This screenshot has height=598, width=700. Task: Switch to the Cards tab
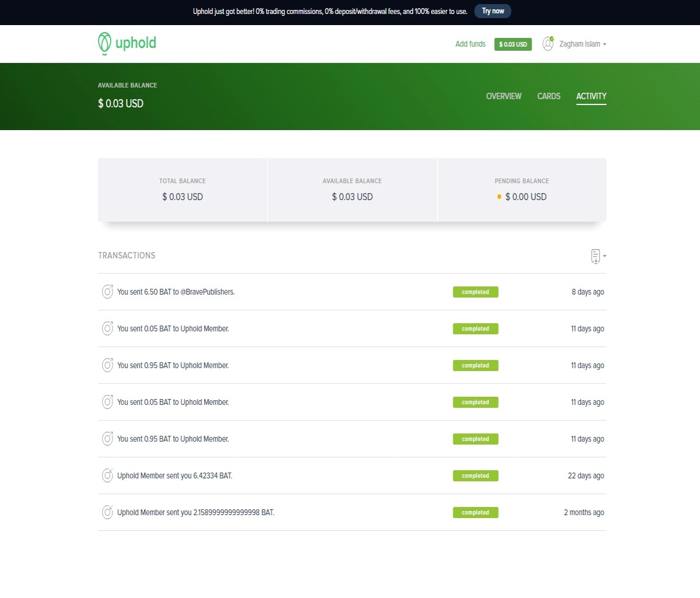pyautogui.click(x=549, y=96)
